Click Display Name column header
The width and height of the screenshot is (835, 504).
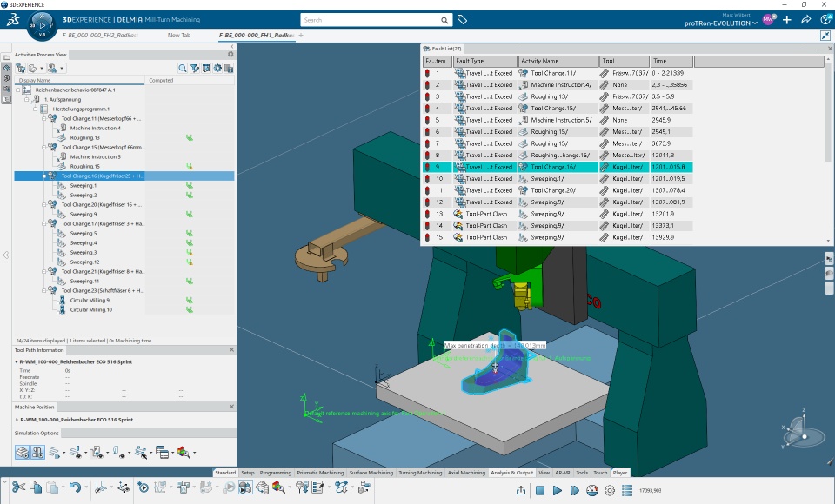click(79, 80)
